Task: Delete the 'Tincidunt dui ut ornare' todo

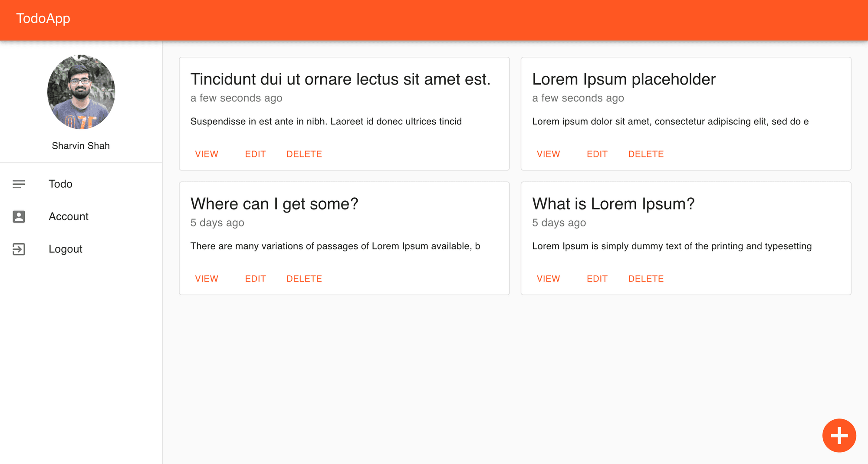Action: [x=304, y=154]
